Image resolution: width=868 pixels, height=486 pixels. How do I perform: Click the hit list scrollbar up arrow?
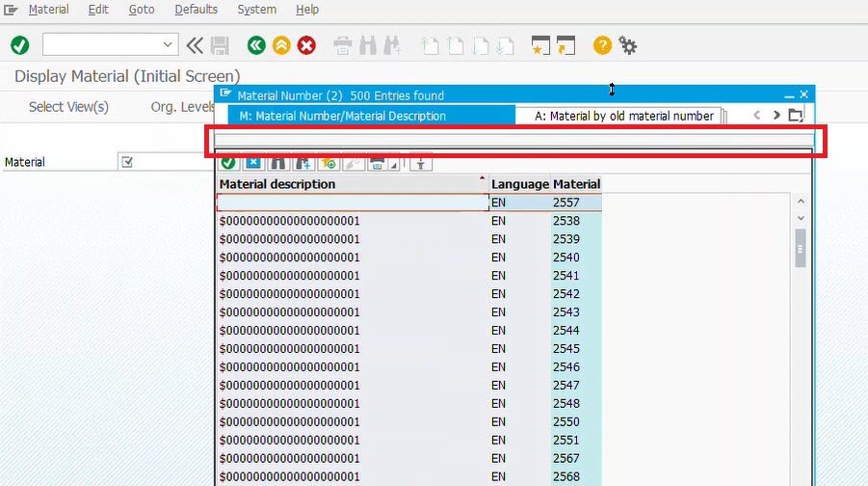(x=801, y=202)
